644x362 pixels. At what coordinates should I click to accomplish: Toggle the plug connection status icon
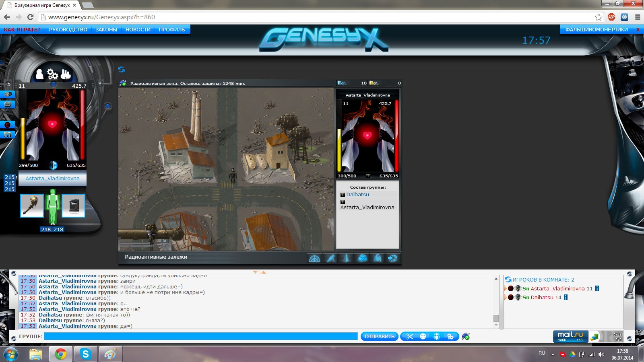[x=466, y=336]
